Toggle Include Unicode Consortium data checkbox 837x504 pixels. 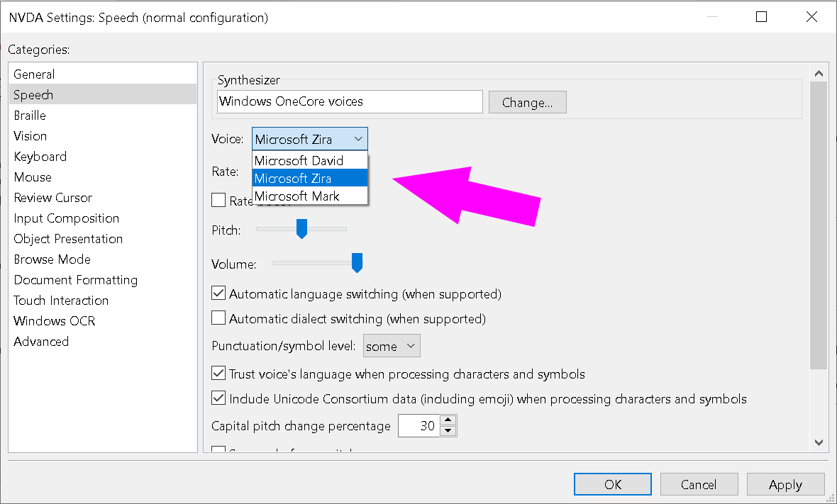[x=218, y=398]
